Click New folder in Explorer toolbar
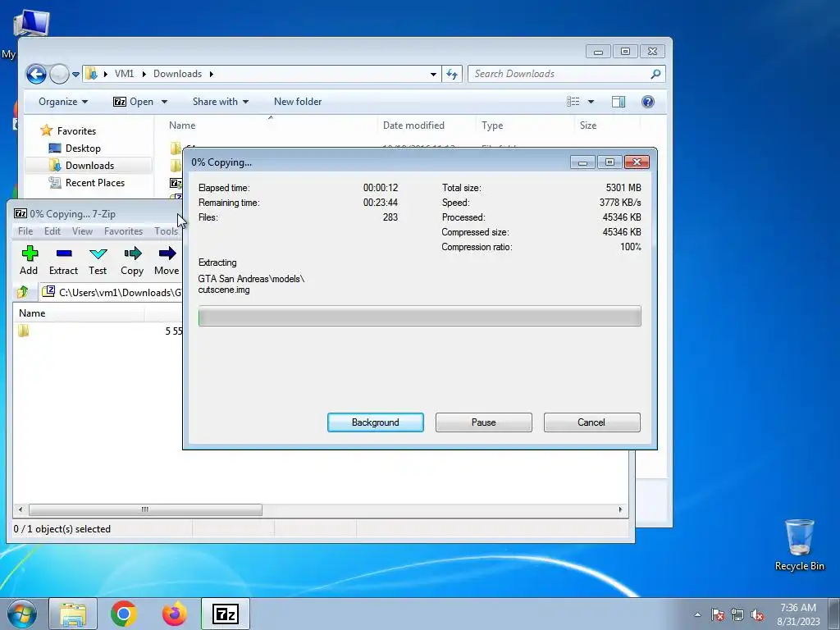 298,102
